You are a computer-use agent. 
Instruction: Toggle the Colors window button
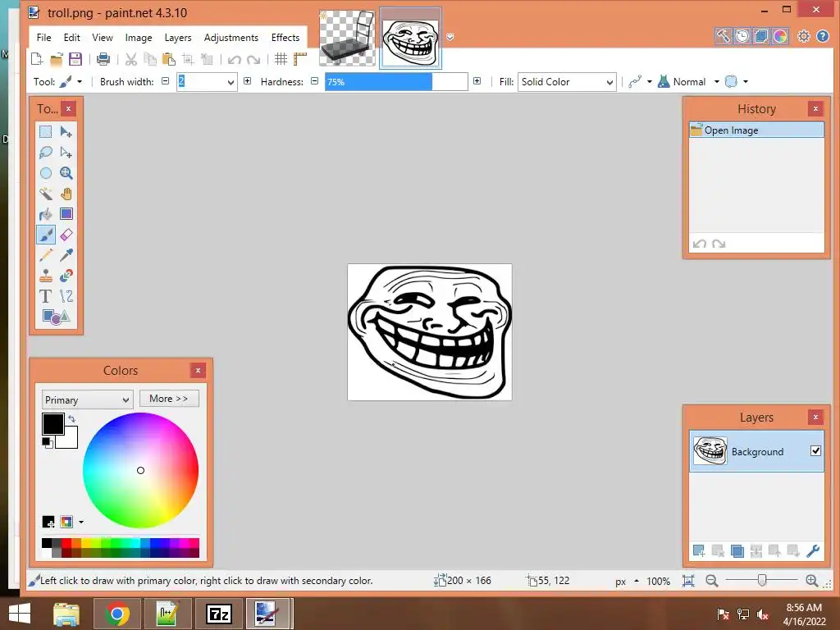pos(780,36)
